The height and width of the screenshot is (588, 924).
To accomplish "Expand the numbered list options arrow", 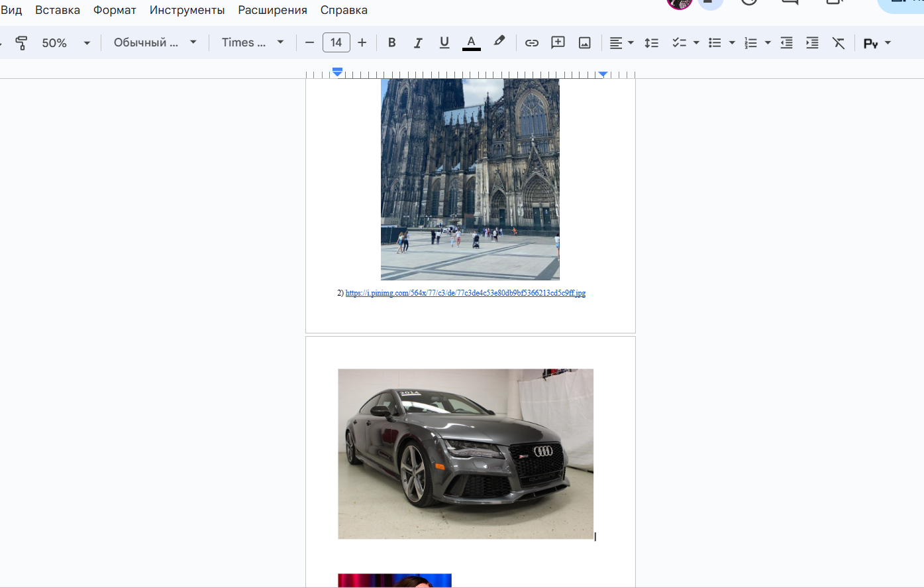I will [768, 42].
